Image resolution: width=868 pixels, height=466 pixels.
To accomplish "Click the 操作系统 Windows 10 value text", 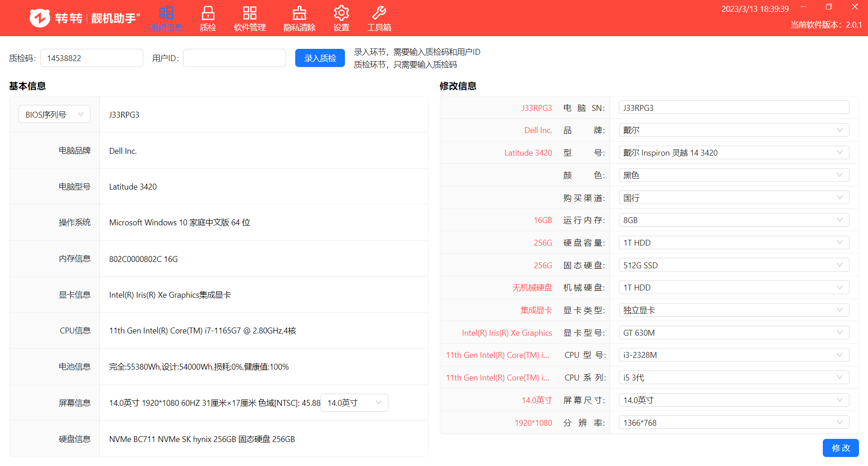I will (179, 223).
